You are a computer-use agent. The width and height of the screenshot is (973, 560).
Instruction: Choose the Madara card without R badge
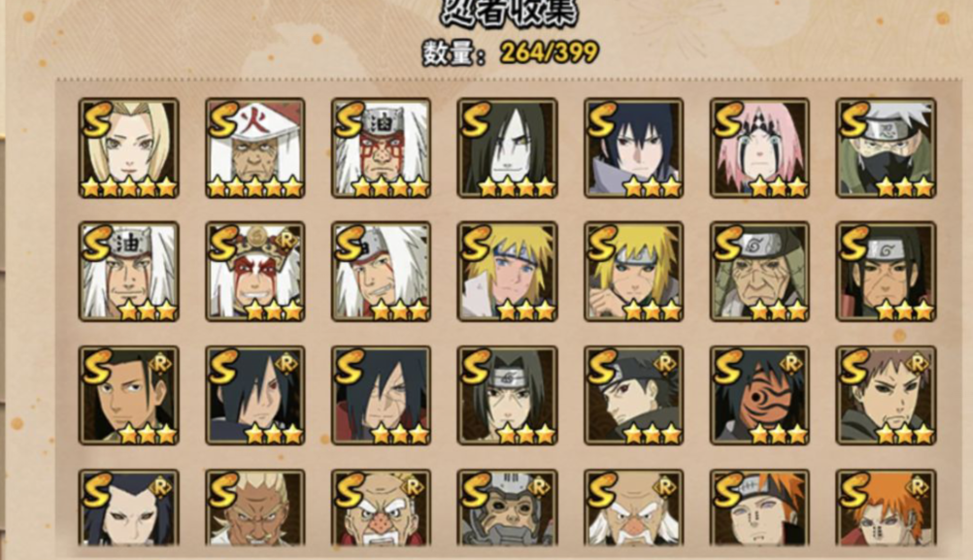(x=381, y=396)
